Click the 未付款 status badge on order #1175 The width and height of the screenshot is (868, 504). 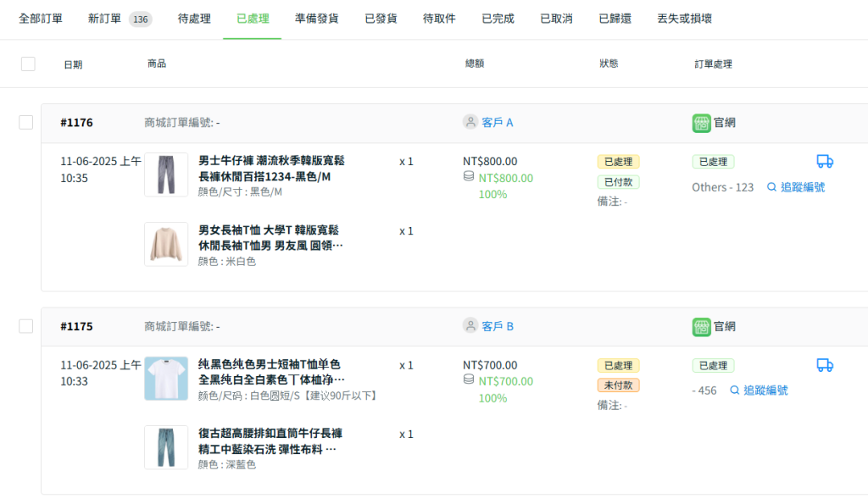tap(618, 385)
